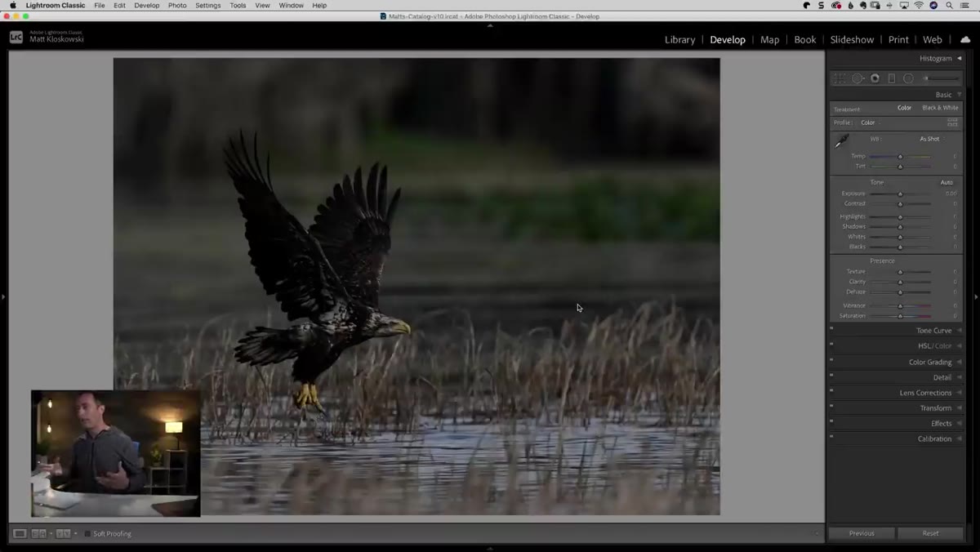The image size is (980, 552).
Task: Toggle the Tone Curve panel switch
Action: 831,328
